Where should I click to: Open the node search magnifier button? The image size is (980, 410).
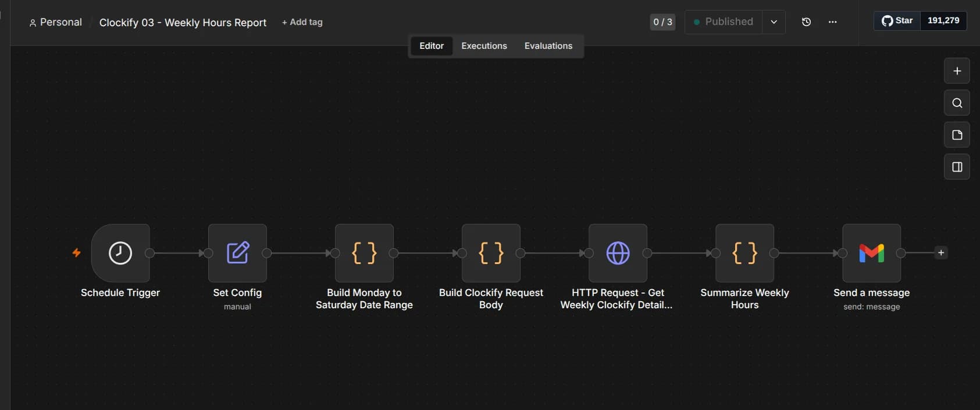tap(957, 103)
